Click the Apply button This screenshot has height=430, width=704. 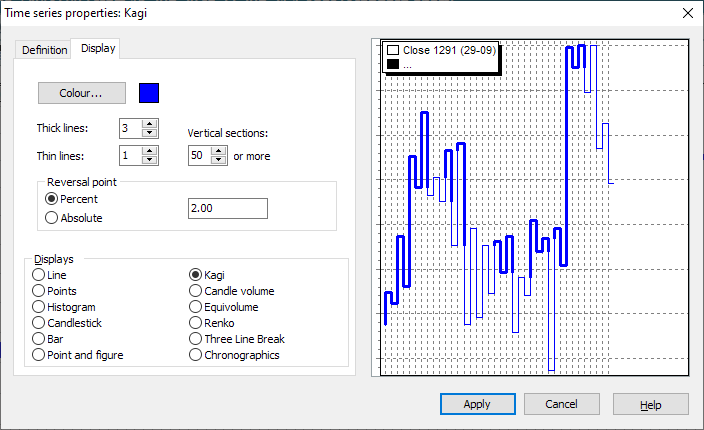pyautogui.click(x=477, y=404)
